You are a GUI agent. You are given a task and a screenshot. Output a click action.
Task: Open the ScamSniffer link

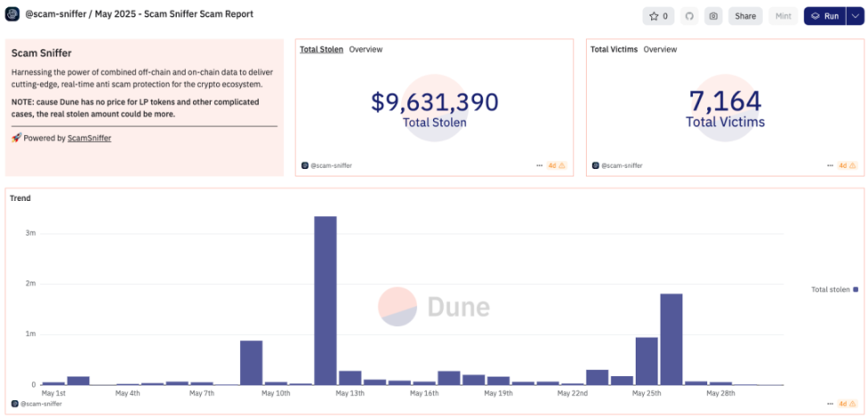tap(89, 138)
